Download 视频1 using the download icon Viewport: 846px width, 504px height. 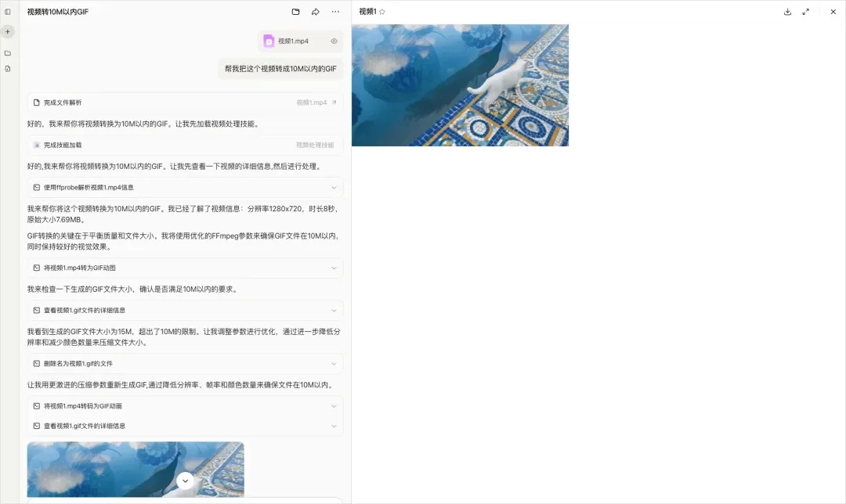coord(788,12)
